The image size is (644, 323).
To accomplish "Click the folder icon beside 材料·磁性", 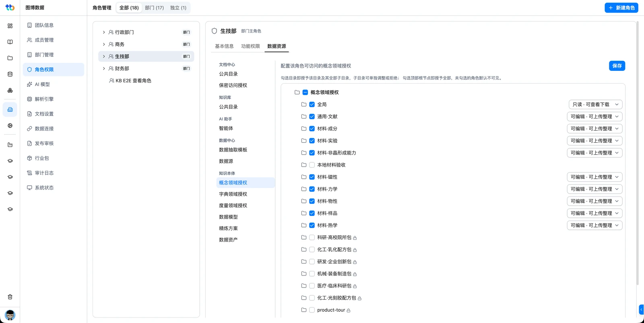I will point(304,177).
